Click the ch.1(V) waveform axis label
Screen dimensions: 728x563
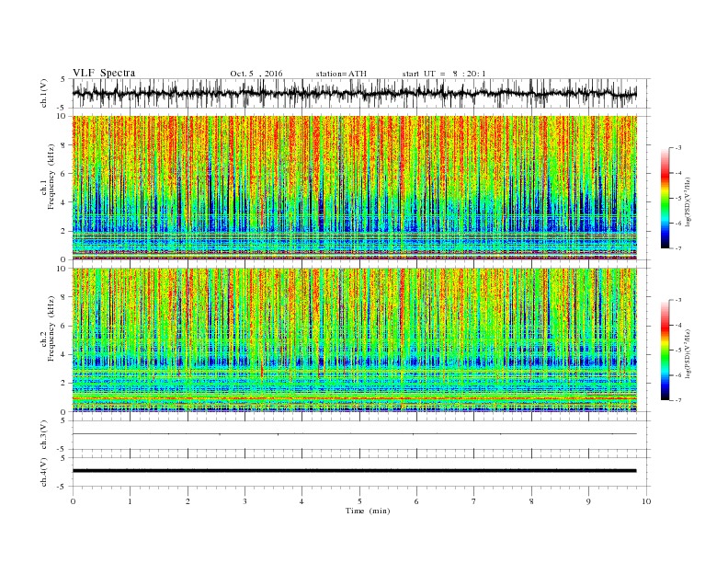tap(44, 94)
